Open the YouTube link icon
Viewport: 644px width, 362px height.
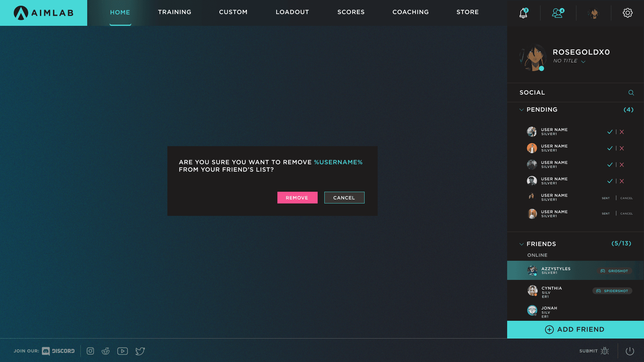click(x=122, y=351)
